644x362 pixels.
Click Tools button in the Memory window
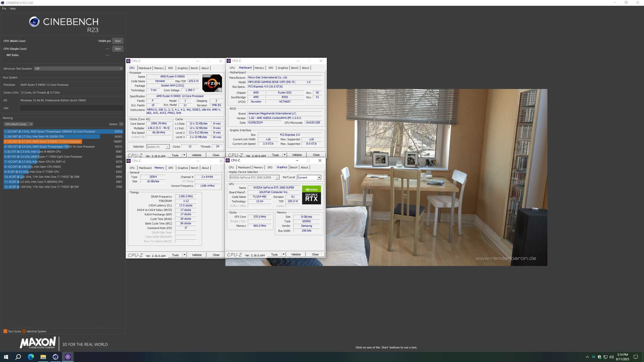point(175,255)
